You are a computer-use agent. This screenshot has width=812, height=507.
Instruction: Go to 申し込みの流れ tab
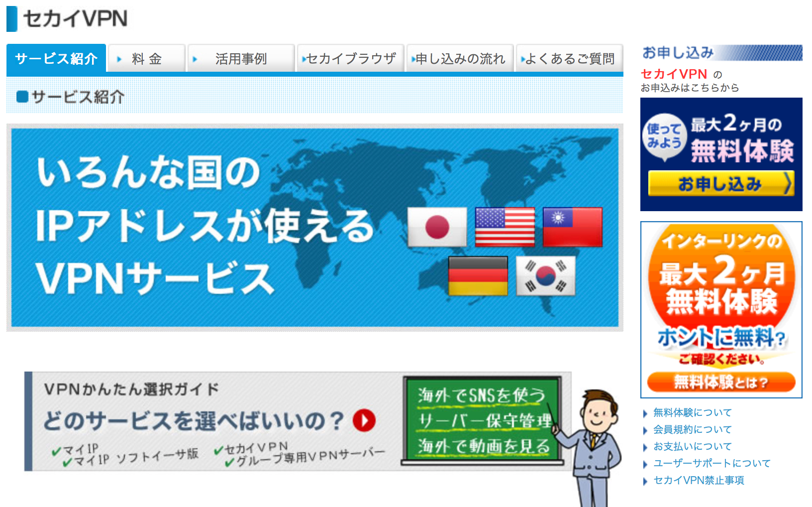coord(460,59)
